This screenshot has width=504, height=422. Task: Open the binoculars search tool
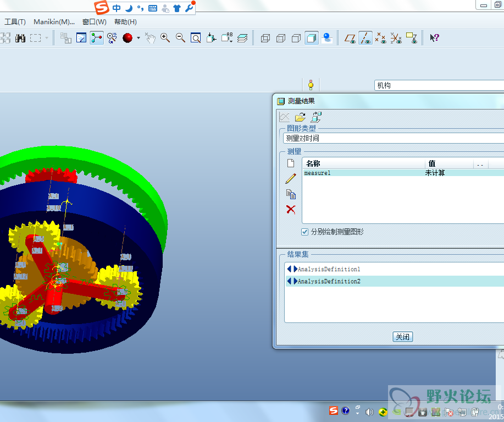tap(20, 38)
